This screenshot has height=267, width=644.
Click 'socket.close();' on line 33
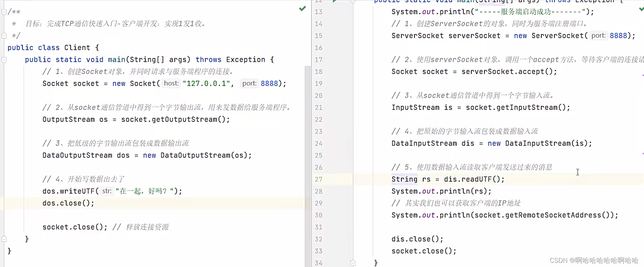pyautogui.click(x=424, y=251)
